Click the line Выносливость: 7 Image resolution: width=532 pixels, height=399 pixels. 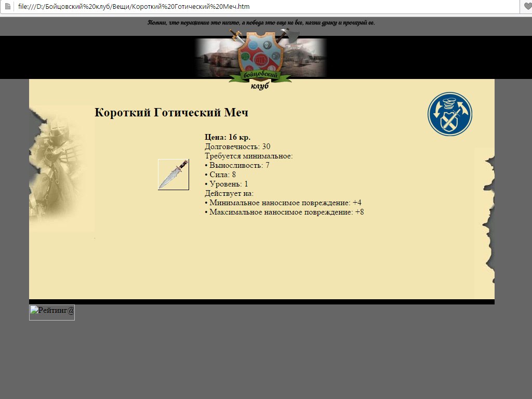tap(237, 165)
